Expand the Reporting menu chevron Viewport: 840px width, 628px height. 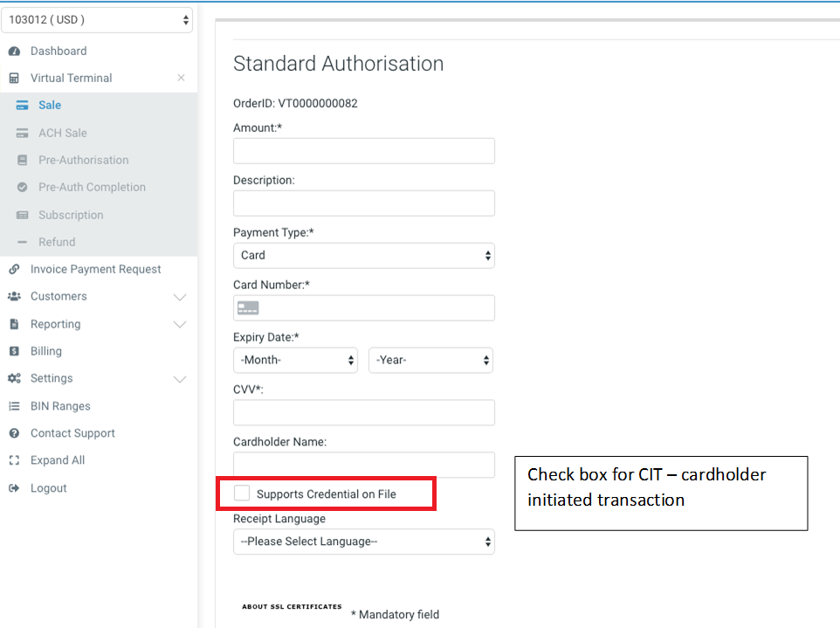[x=180, y=325]
